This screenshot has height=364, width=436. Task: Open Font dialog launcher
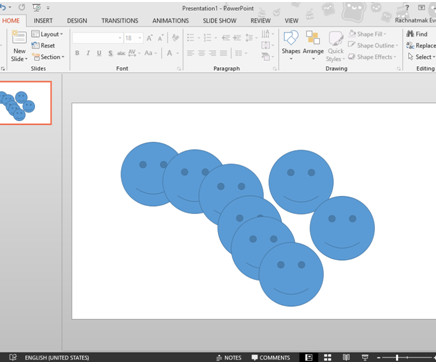(x=179, y=69)
